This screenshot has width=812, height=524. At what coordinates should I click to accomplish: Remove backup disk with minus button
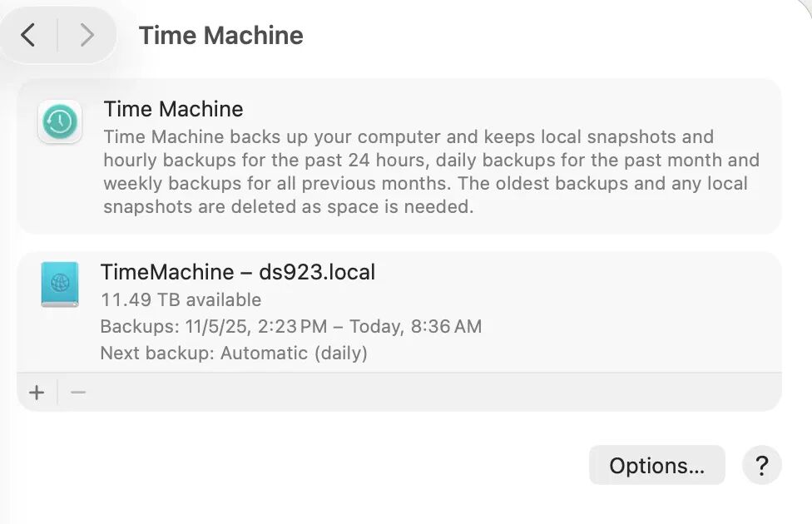point(78,393)
